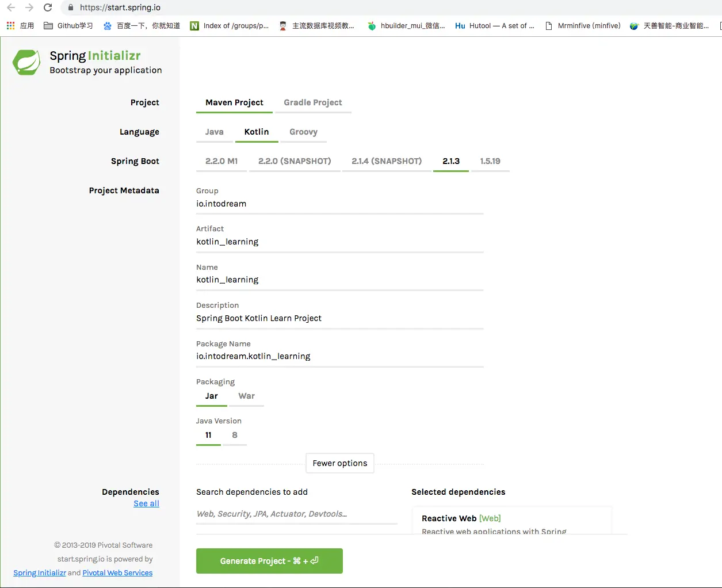
Task: Click the Spring Initializr leaf logo
Action: click(x=27, y=62)
